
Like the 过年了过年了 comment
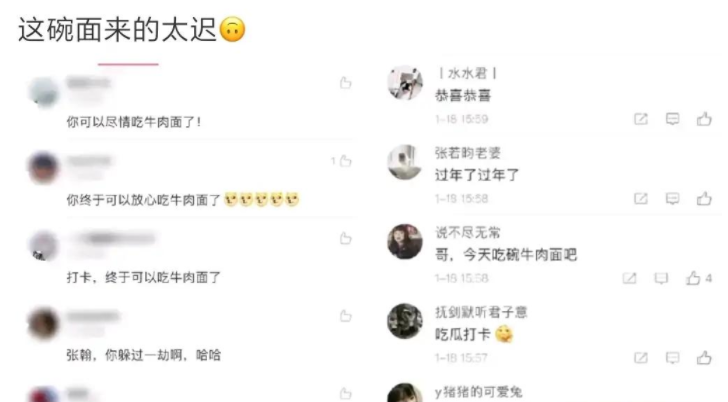pos(704,198)
